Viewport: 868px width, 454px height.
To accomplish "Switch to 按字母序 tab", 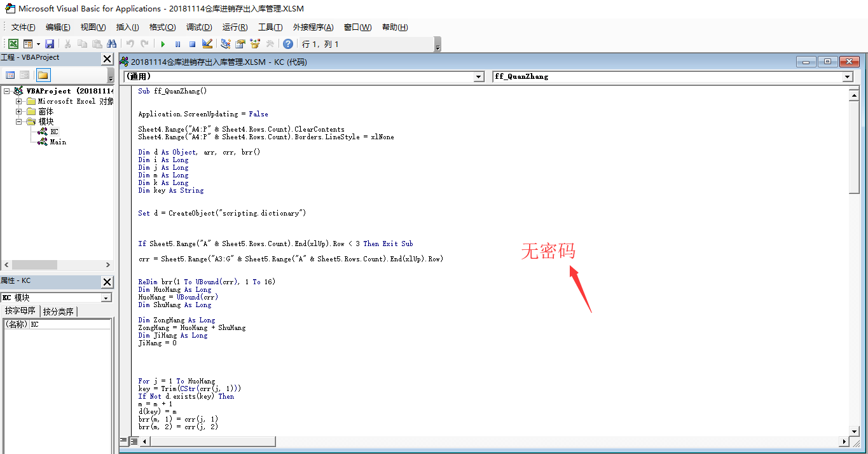I will [20, 311].
